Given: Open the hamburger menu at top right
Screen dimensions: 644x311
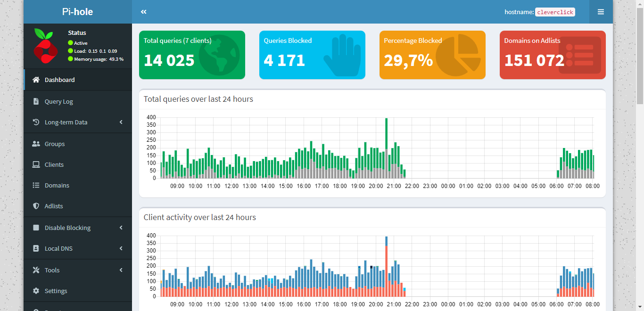Looking at the screenshot, I should click(601, 12).
